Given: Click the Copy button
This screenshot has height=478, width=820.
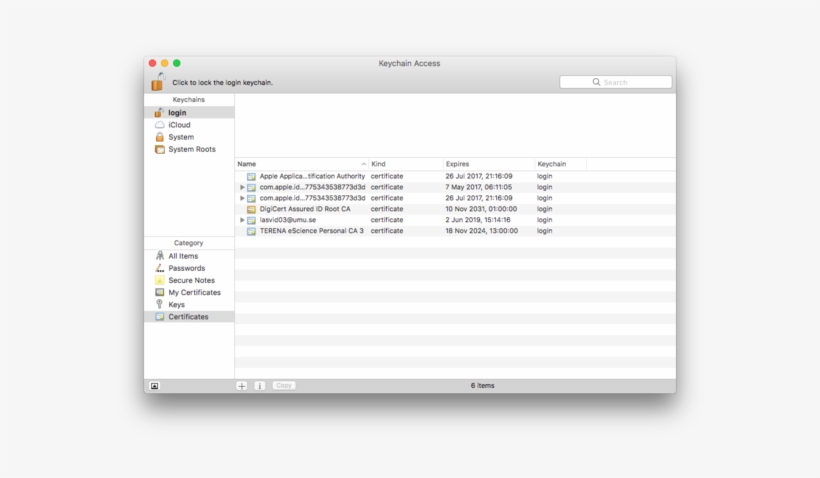Looking at the screenshot, I should tap(284, 385).
